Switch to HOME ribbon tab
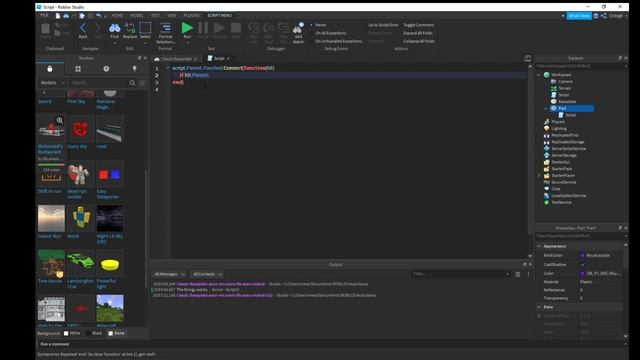The width and height of the screenshot is (640, 360). click(x=117, y=16)
